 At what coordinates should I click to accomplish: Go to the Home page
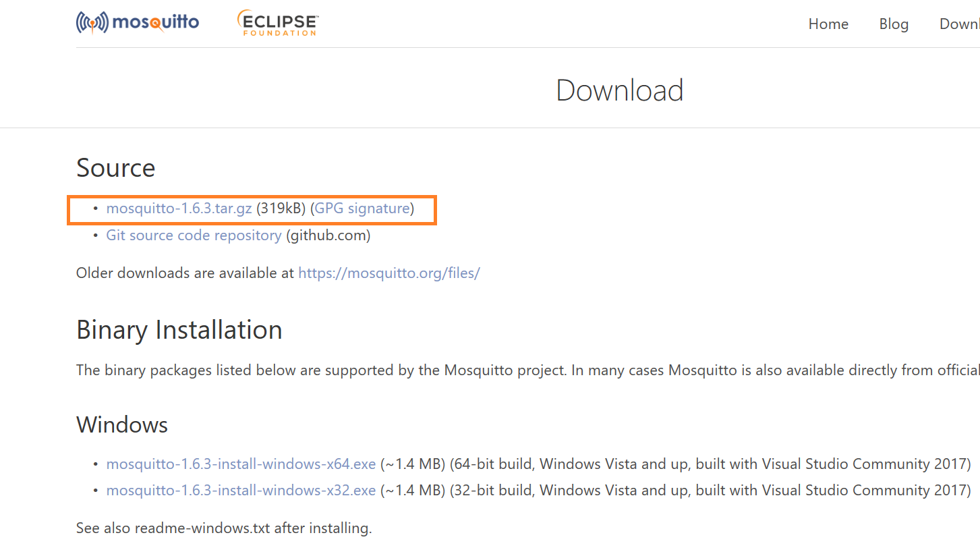(828, 24)
